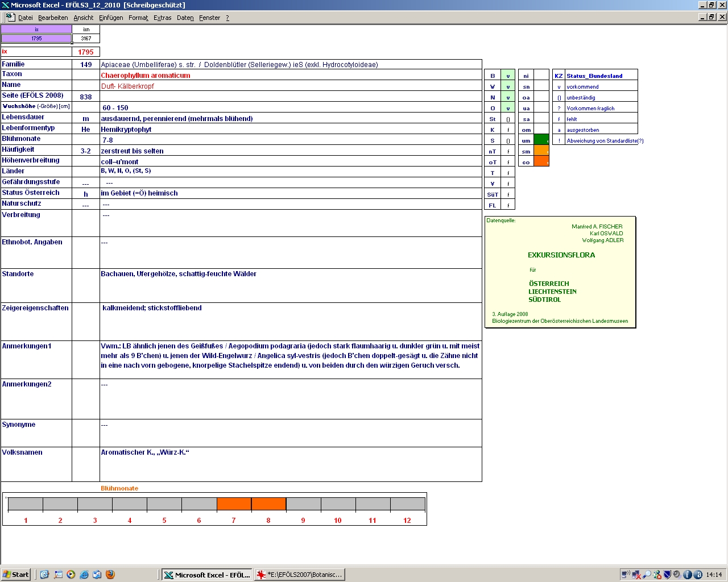Image resolution: width=728 pixels, height=582 pixels.
Task: Click the legend entry 'ausgestorben'
Action: [x=583, y=130]
